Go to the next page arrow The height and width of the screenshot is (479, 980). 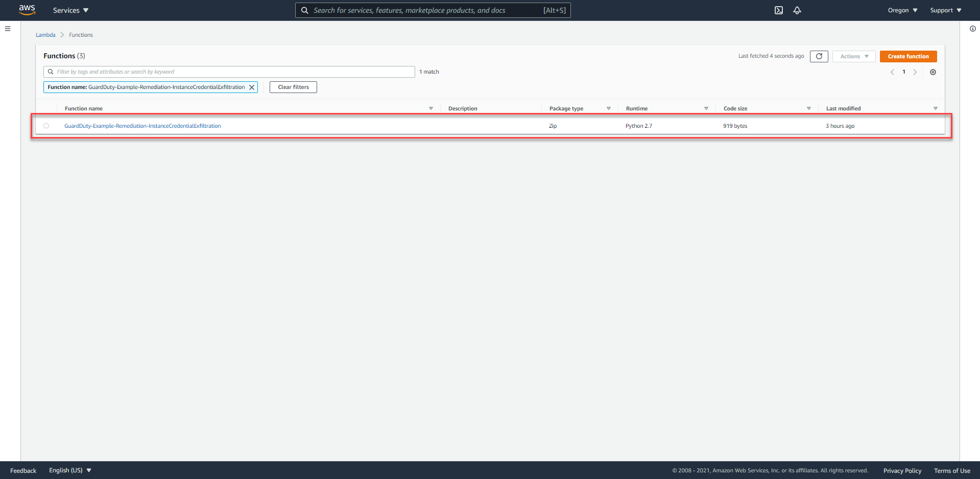[x=915, y=72]
